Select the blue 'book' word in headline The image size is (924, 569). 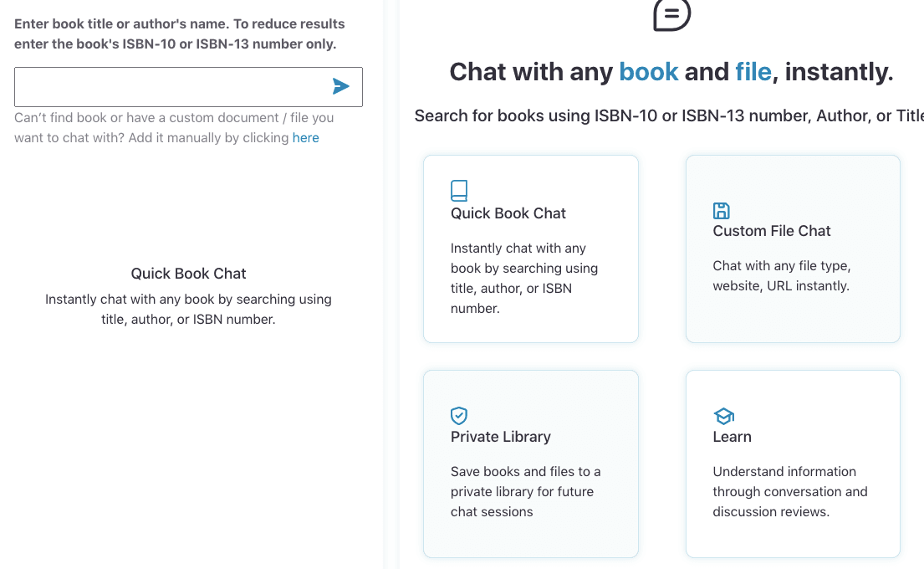point(648,72)
